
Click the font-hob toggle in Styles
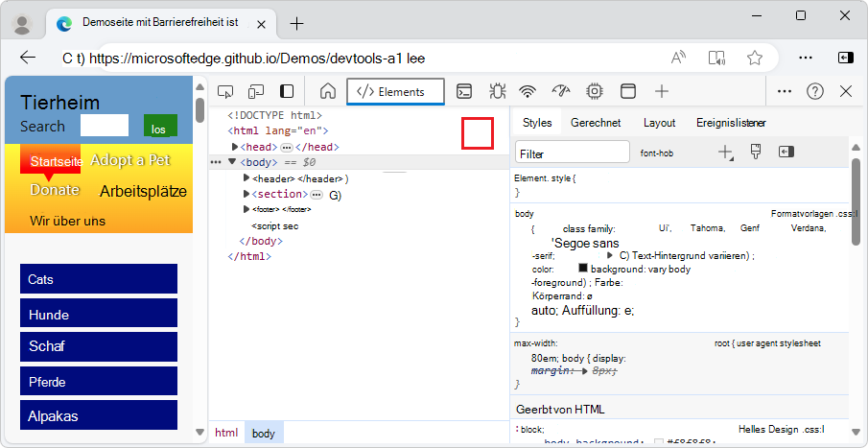click(x=657, y=153)
